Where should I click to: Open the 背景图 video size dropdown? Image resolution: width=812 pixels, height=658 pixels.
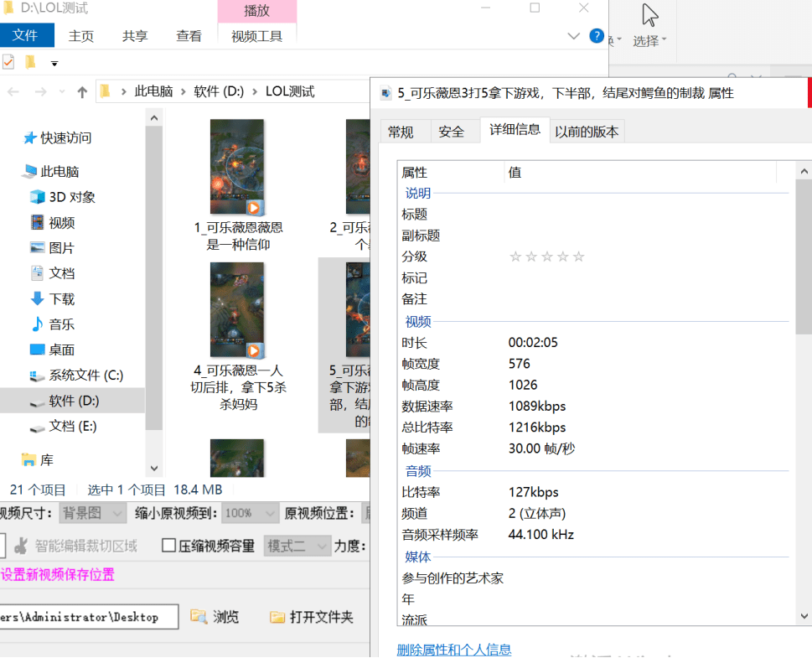tap(91, 513)
